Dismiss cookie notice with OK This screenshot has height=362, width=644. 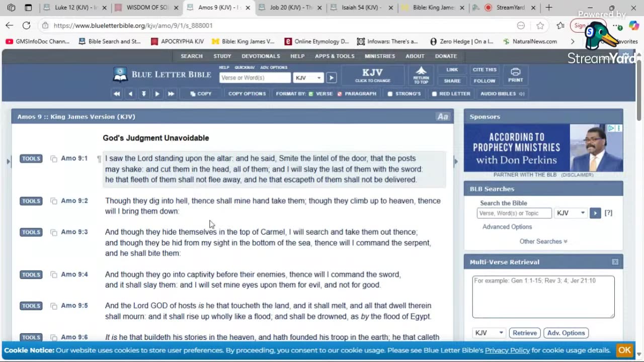pyautogui.click(x=624, y=350)
